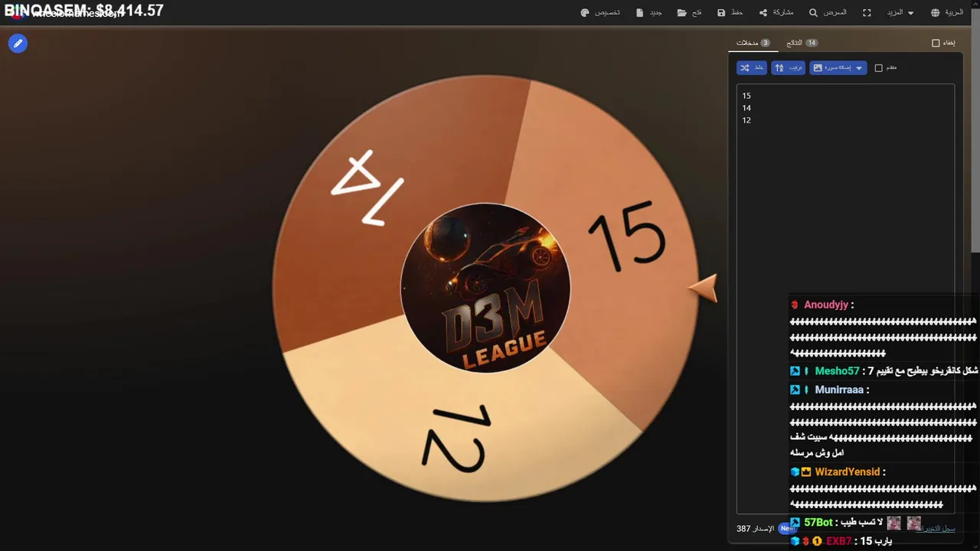Click username Munirraaa in chat overlay

(x=839, y=390)
